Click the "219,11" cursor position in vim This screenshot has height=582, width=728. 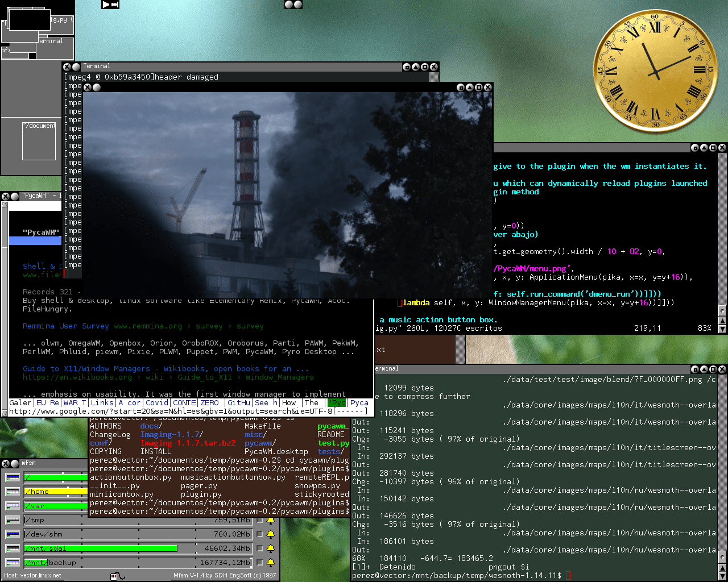648,329
